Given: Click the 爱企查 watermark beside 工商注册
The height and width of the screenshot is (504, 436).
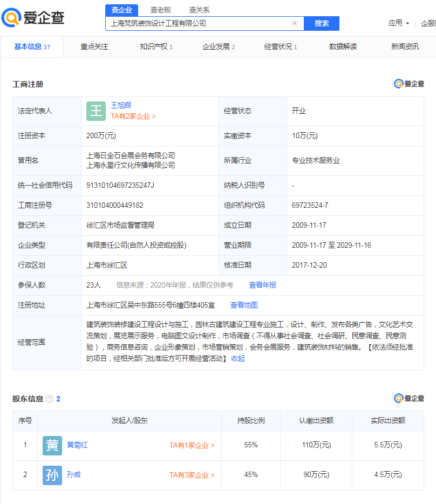Looking at the screenshot, I should pos(409,84).
